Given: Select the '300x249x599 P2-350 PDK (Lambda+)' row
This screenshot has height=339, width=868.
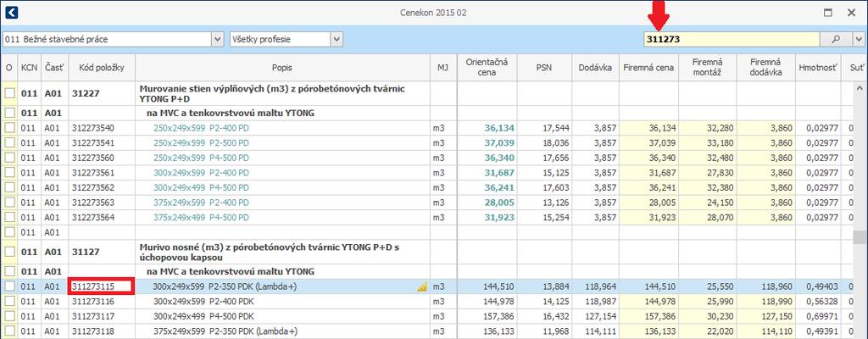Looking at the screenshot, I should 426,286.
